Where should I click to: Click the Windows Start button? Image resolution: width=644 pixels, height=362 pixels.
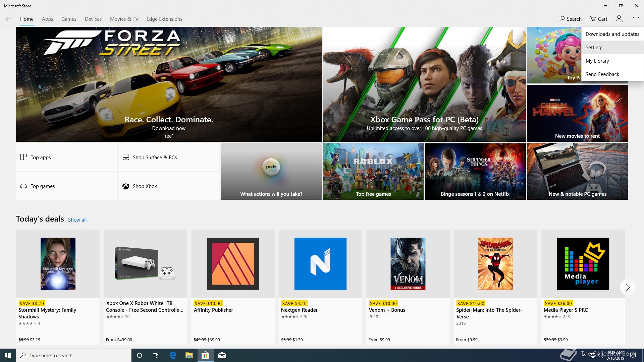pyautogui.click(x=8, y=355)
